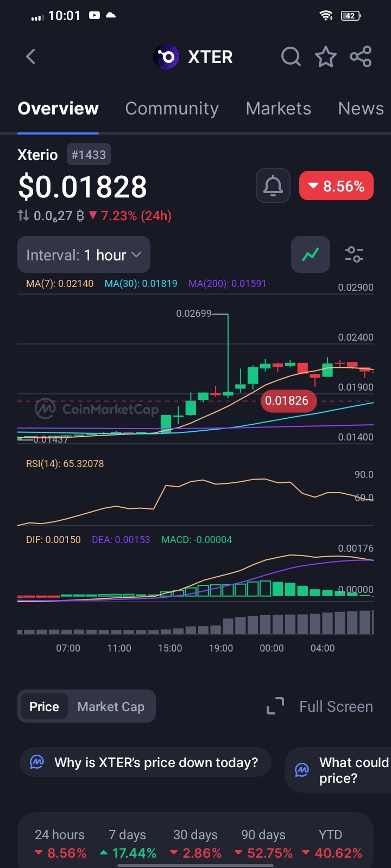This screenshot has width=391, height=868.
Task: Share XTER page via share icon
Action: 361,56
